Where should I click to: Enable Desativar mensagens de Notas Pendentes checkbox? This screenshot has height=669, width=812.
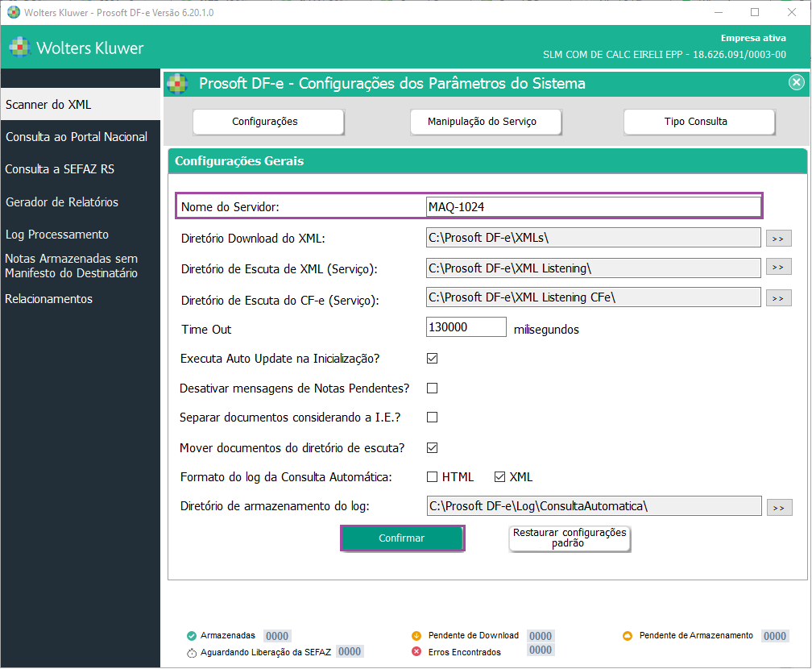tap(432, 389)
